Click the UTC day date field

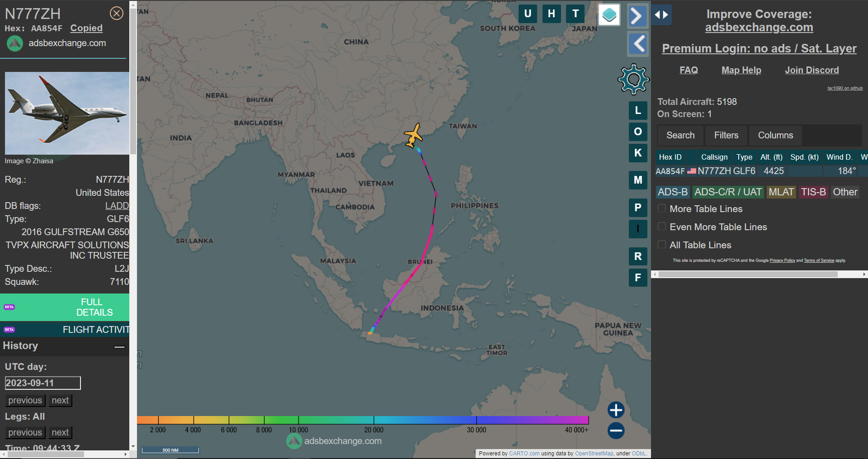(43, 383)
